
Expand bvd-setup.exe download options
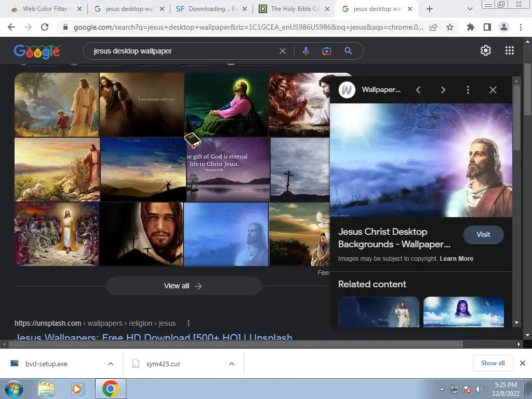[111, 364]
